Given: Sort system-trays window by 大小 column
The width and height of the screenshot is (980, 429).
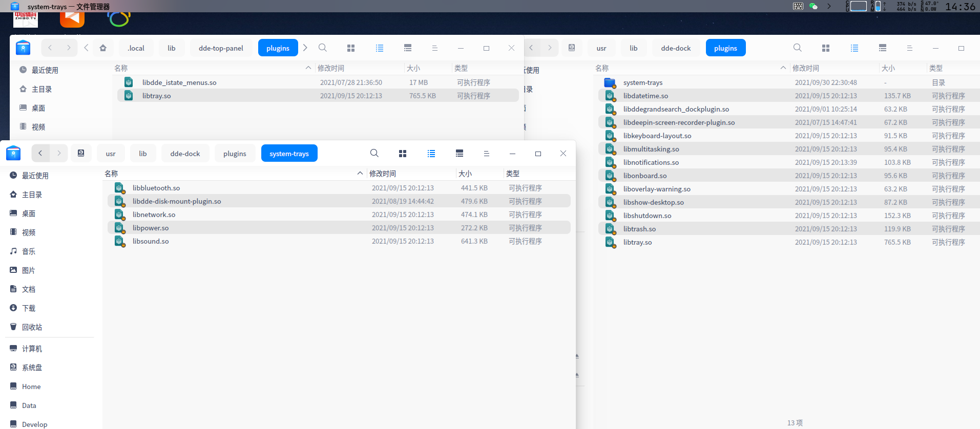Looking at the screenshot, I should [465, 174].
